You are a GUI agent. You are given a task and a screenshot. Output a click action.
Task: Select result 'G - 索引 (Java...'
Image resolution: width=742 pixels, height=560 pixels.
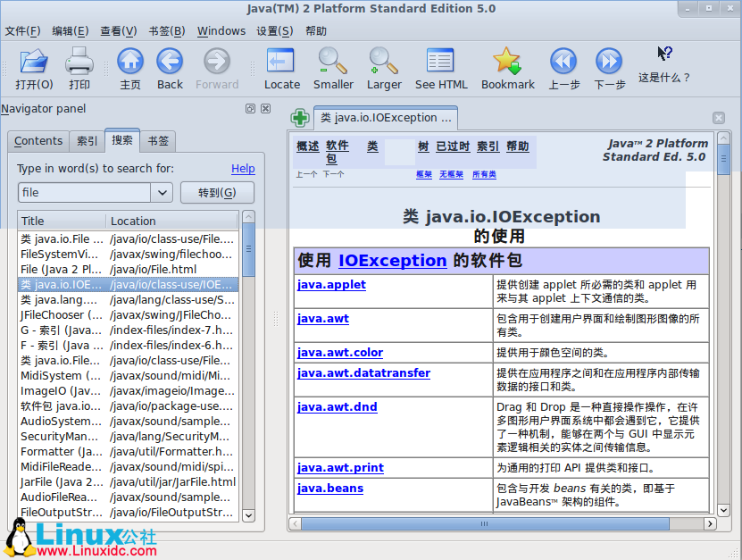[x=128, y=330]
